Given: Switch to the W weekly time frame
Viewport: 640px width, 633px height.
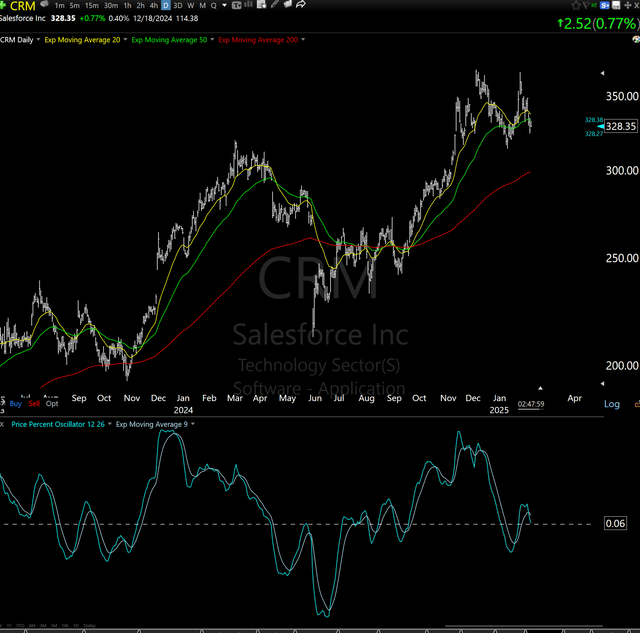Looking at the screenshot, I should pyautogui.click(x=190, y=5).
